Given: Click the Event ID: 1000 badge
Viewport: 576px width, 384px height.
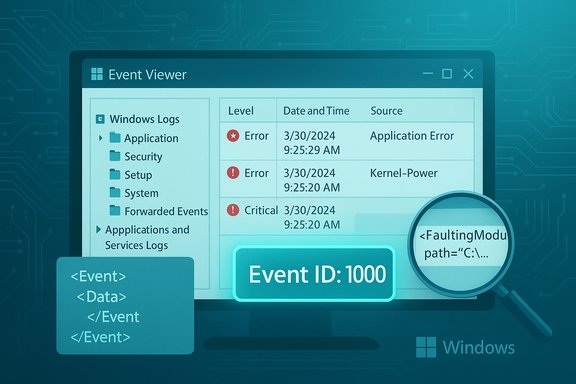Looking at the screenshot, I should pyautogui.click(x=314, y=274).
